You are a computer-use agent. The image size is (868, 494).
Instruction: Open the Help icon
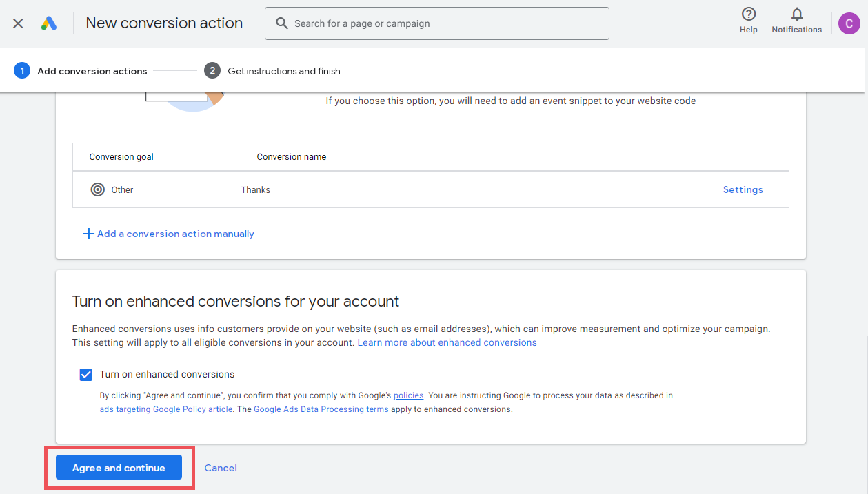(748, 14)
